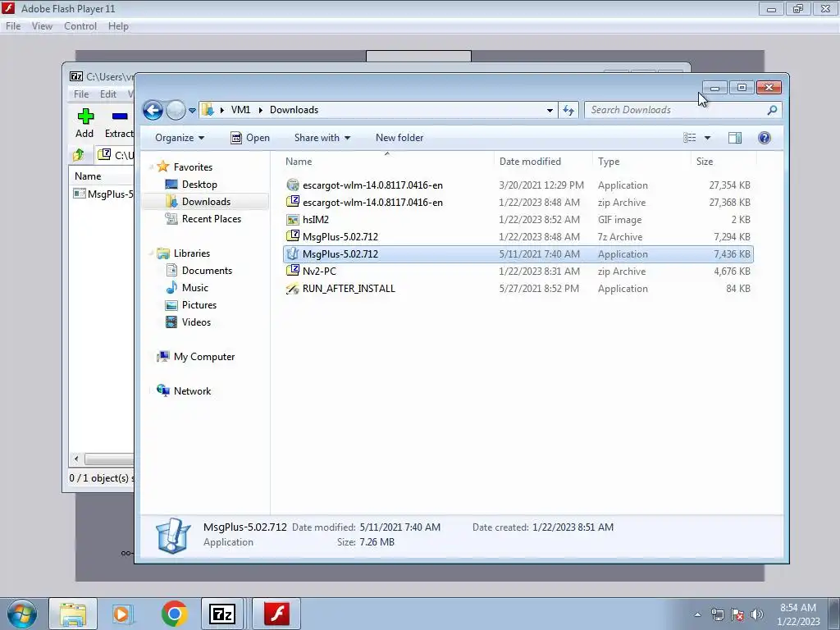Select MsgPlus-5.02.712 Application file icon
The width and height of the screenshot is (840, 630).
pyautogui.click(x=293, y=254)
